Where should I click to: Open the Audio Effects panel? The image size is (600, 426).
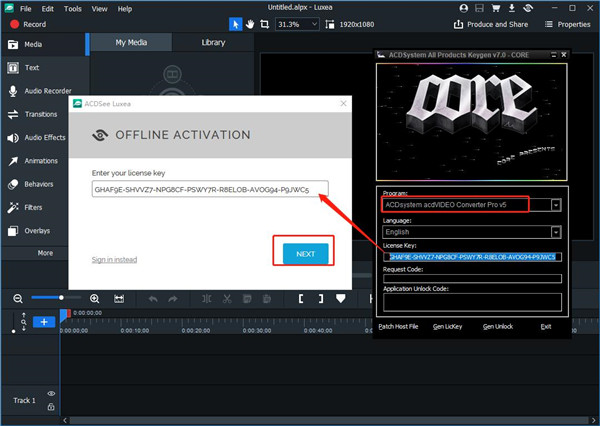point(35,138)
